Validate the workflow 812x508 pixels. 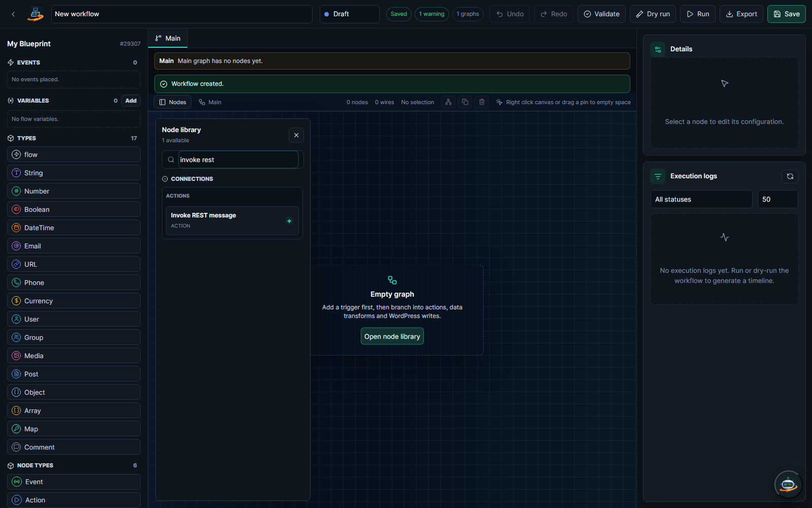pyautogui.click(x=602, y=14)
